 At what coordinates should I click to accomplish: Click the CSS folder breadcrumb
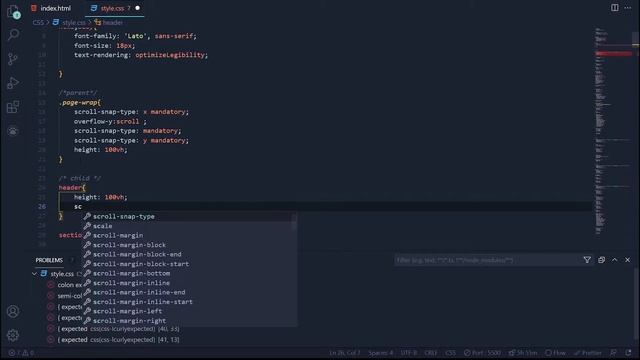pyautogui.click(x=38, y=22)
